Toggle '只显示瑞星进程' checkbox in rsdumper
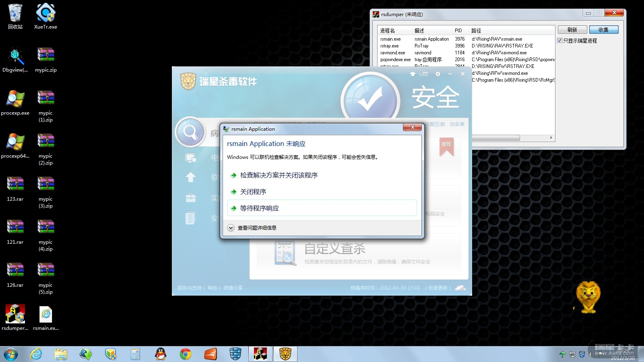The image size is (644, 362). pyautogui.click(x=559, y=41)
